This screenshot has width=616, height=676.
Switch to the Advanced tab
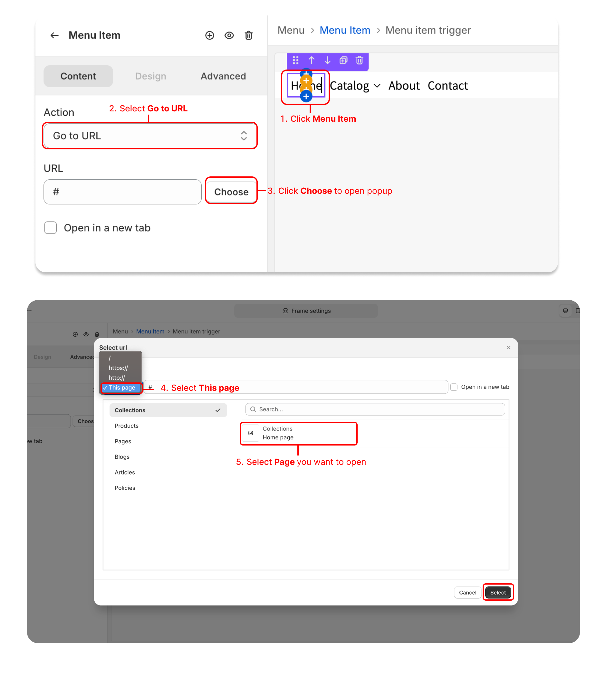point(223,76)
